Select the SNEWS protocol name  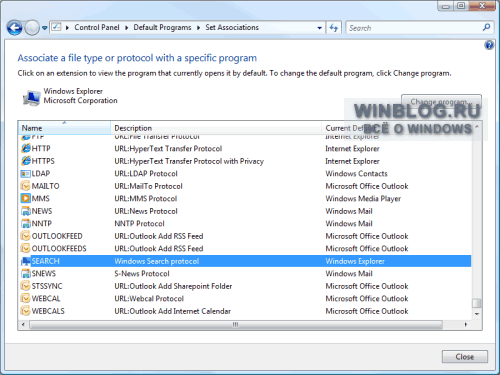pos(44,274)
